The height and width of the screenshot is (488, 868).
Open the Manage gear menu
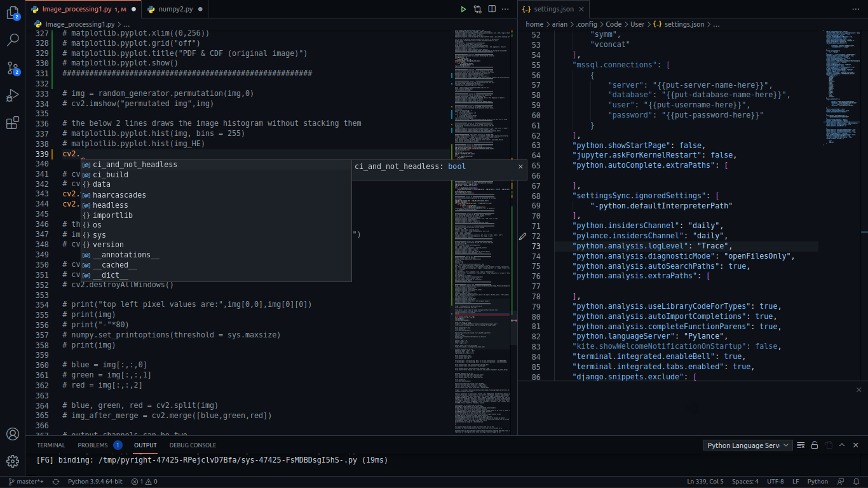[x=13, y=461]
